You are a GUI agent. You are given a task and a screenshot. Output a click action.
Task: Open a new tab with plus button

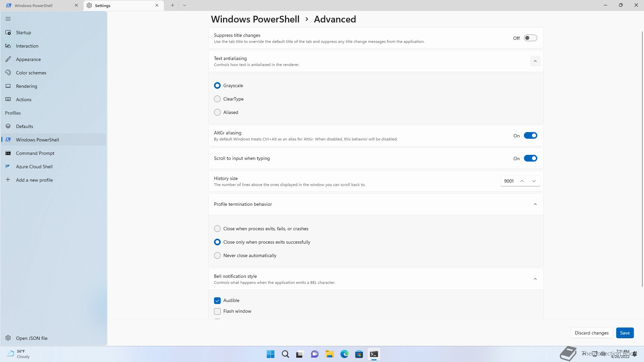[172, 5]
